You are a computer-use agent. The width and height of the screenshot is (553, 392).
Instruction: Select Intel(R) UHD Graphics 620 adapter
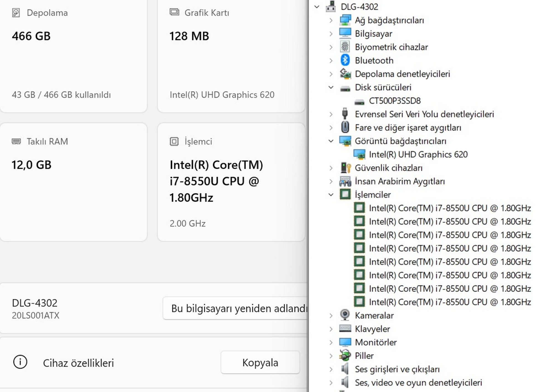pyautogui.click(x=418, y=154)
